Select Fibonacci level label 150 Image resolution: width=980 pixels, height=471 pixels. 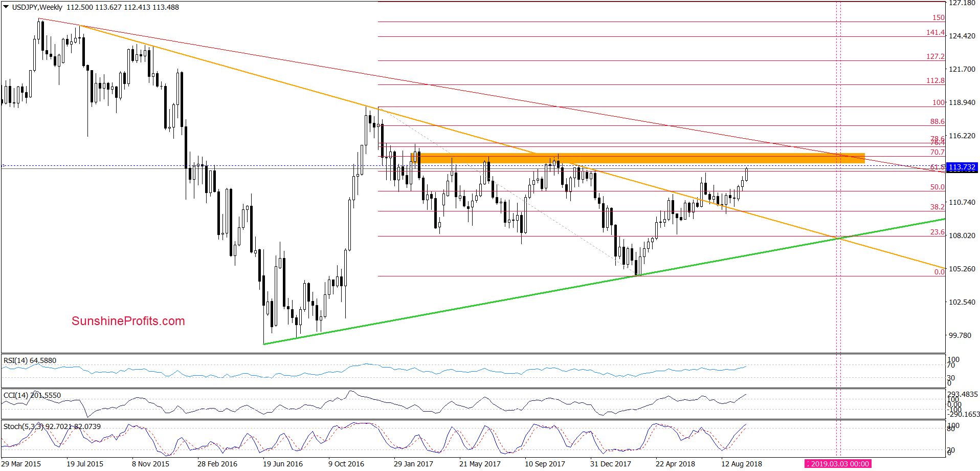939,17
